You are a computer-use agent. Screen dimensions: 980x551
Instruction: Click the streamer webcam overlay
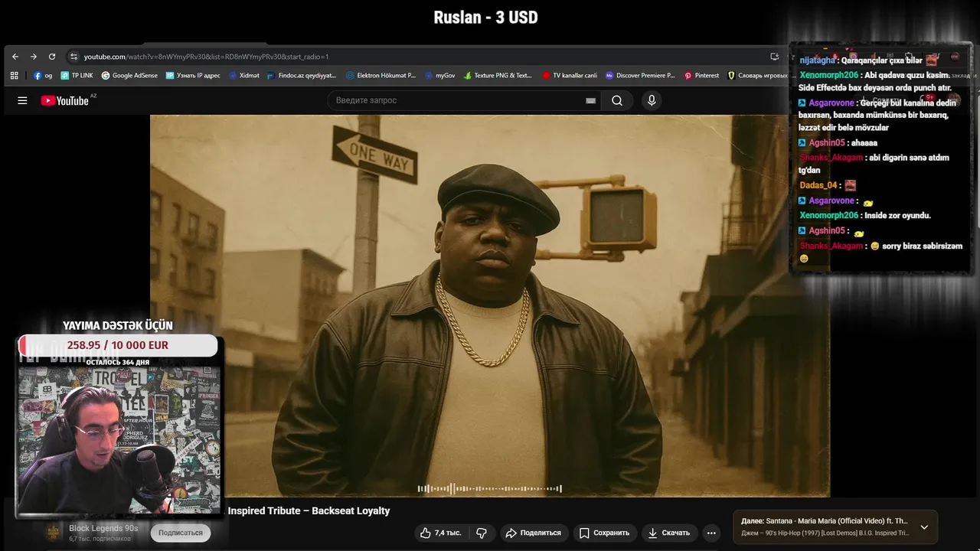(x=119, y=439)
